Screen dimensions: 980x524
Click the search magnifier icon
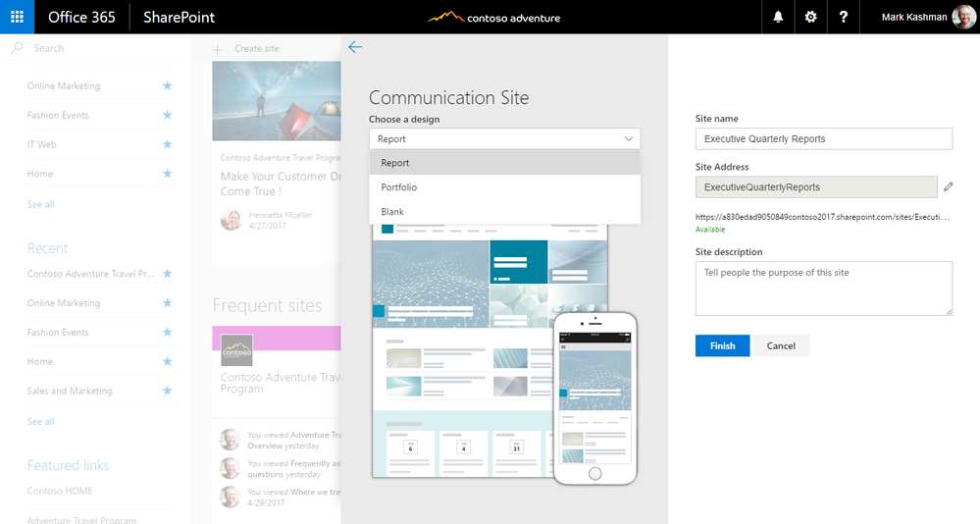(17, 47)
